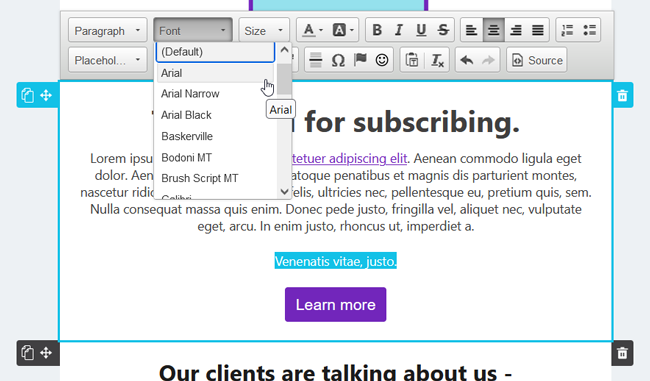Delete the clients testimonial block
Viewport: 650px width, 381px height.
(622, 353)
